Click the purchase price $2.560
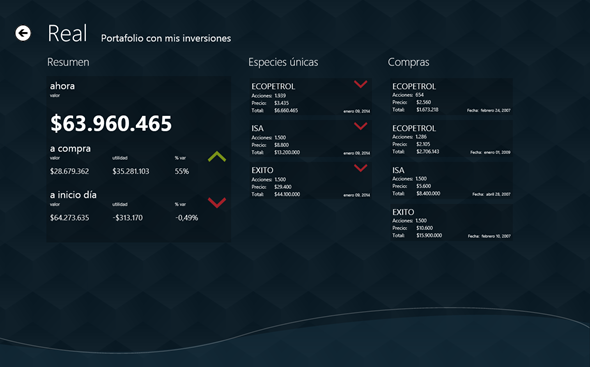 coord(423,102)
